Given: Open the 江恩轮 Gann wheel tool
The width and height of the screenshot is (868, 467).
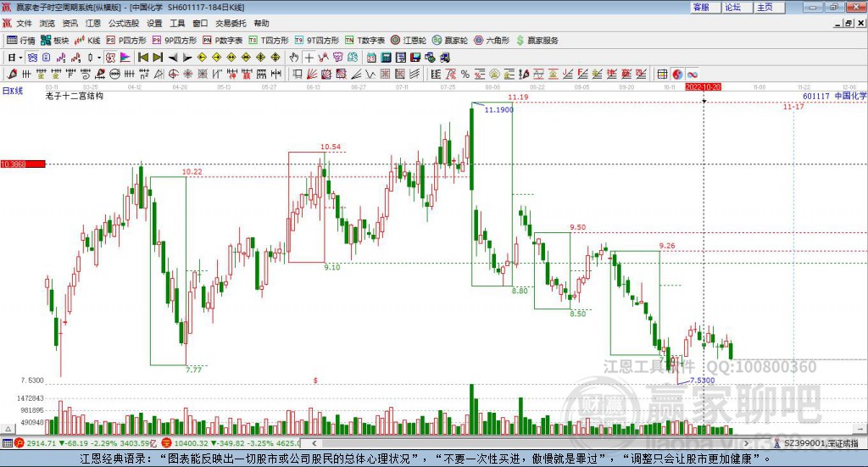Looking at the screenshot, I should pos(408,41).
